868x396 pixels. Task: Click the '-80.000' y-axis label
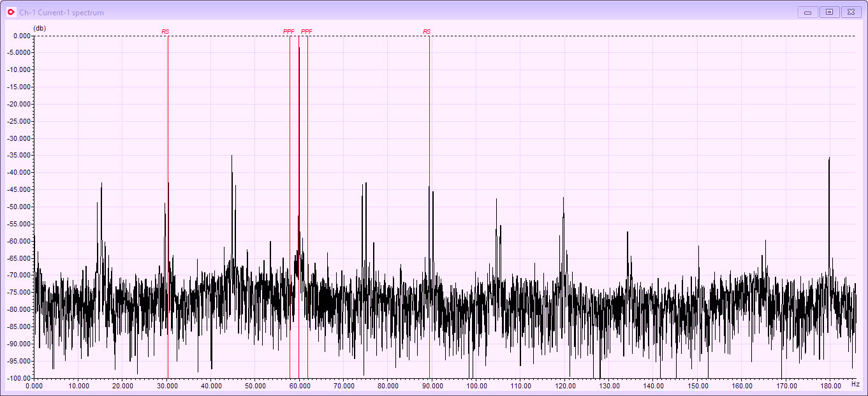[20, 310]
